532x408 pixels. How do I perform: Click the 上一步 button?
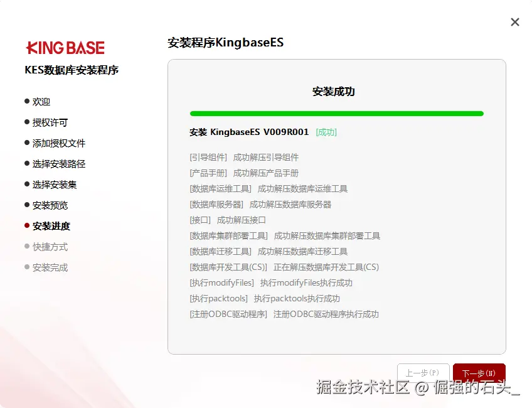click(423, 371)
